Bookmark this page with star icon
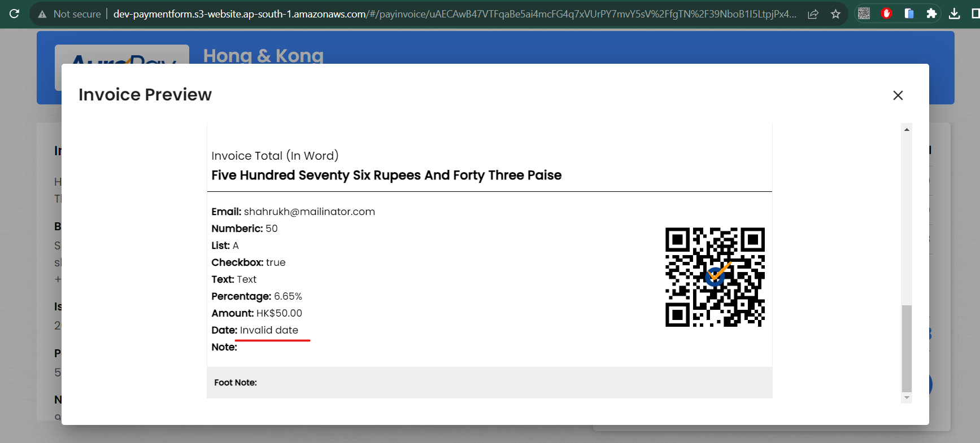The width and height of the screenshot is (980, 443). 836,14
